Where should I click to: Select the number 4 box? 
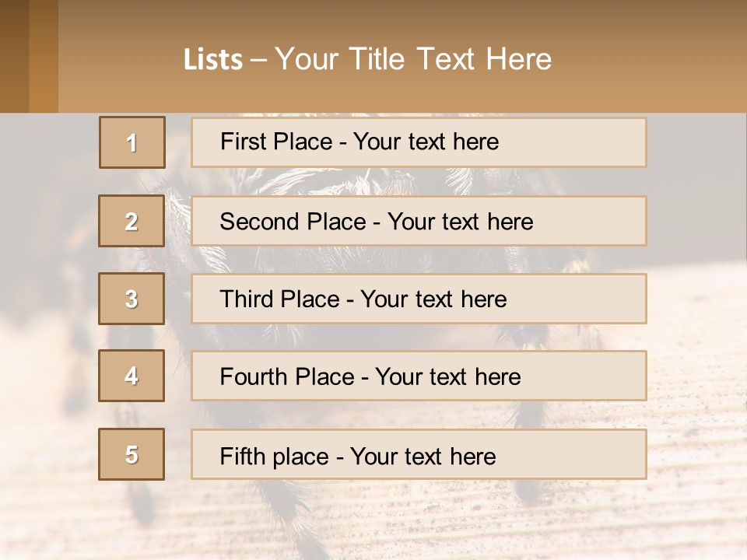pyautogui.click(x=132, y=376)
